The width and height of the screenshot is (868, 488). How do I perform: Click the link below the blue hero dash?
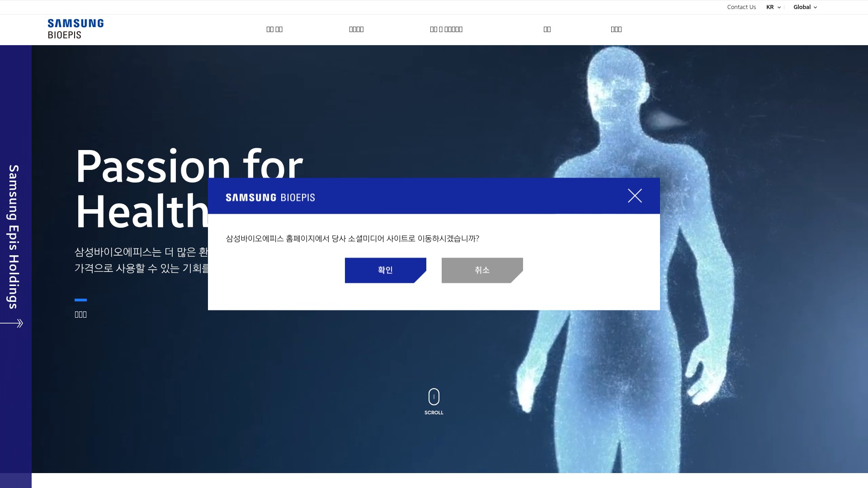[80, 314]
